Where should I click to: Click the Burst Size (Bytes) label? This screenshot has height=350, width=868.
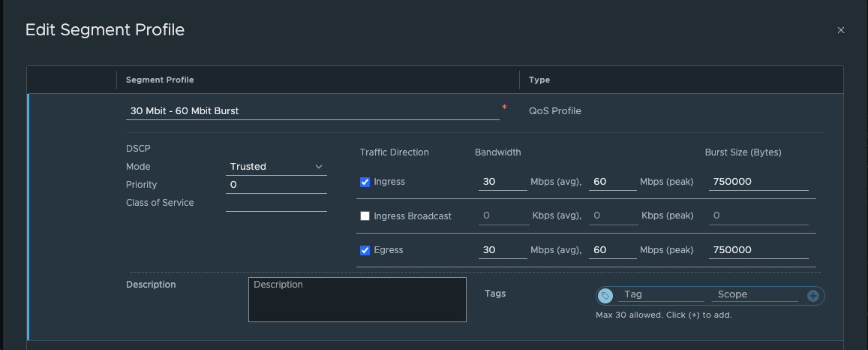(x=743, y=152)
